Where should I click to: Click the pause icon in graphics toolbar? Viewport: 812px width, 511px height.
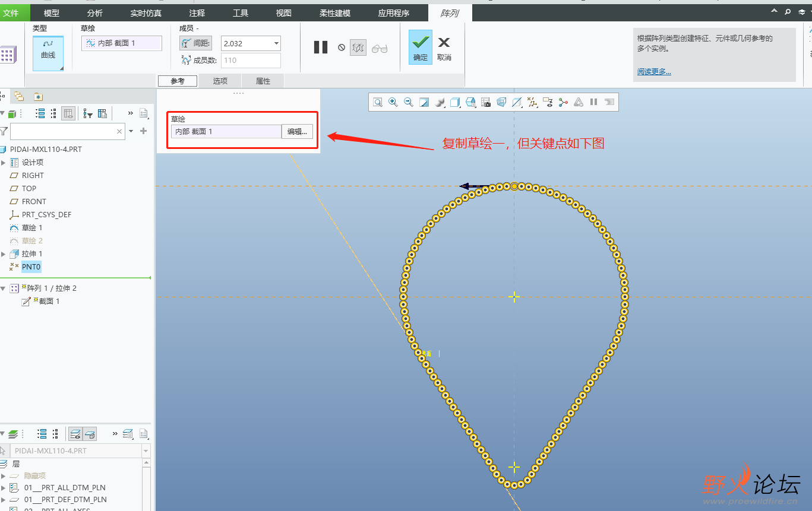click(593, 102)
